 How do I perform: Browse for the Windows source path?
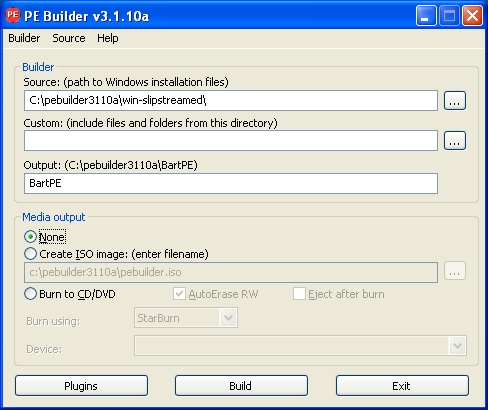coord(455,100)
